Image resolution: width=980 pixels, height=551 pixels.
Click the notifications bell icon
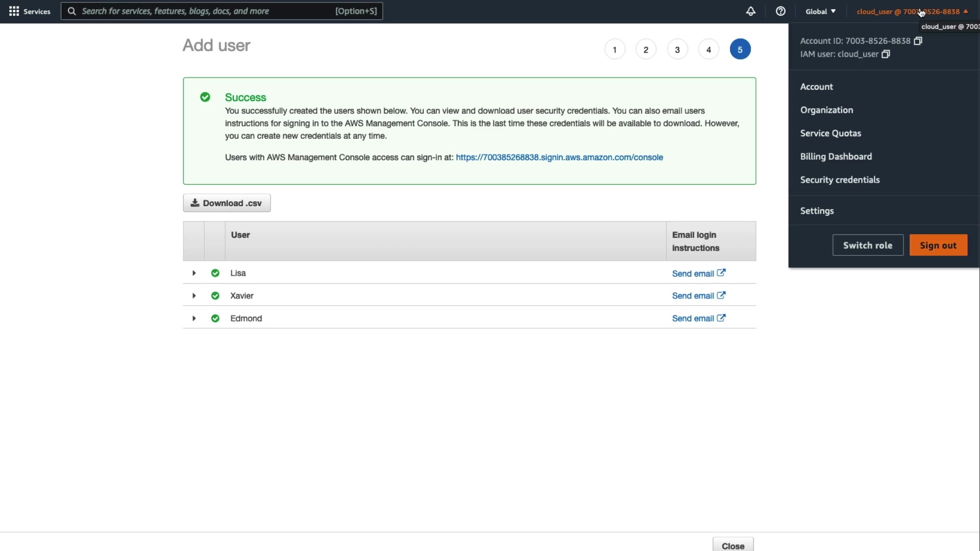[x=750, y=11]
